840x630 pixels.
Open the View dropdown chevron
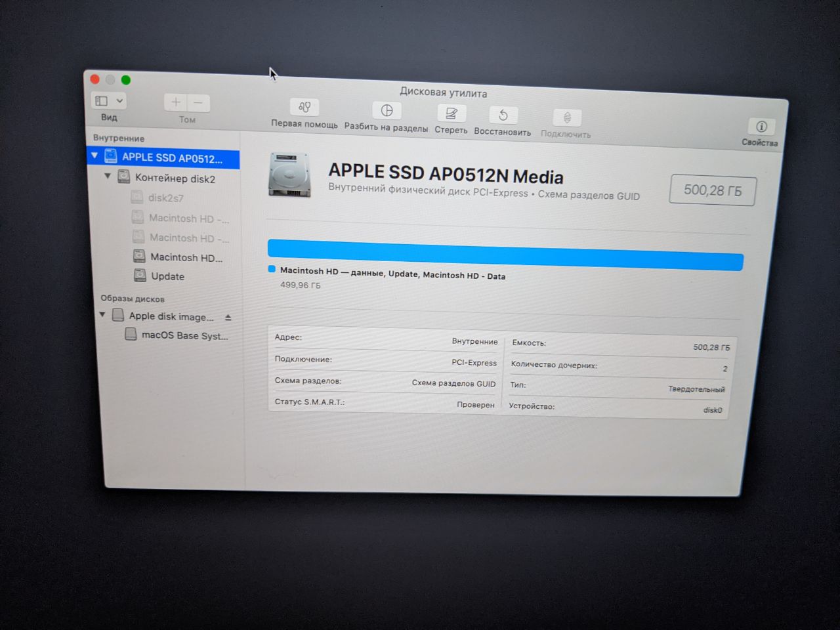coord(119,101)
